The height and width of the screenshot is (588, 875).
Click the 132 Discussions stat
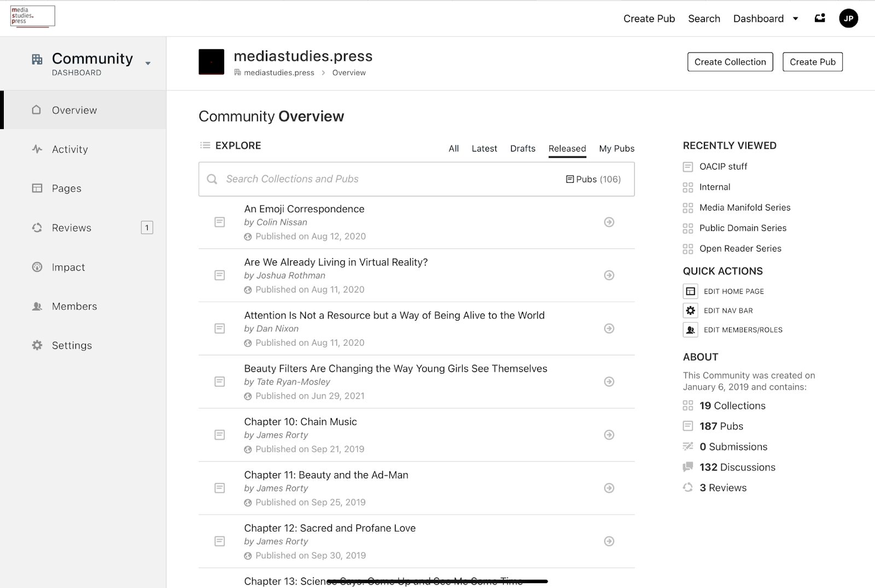737,467
